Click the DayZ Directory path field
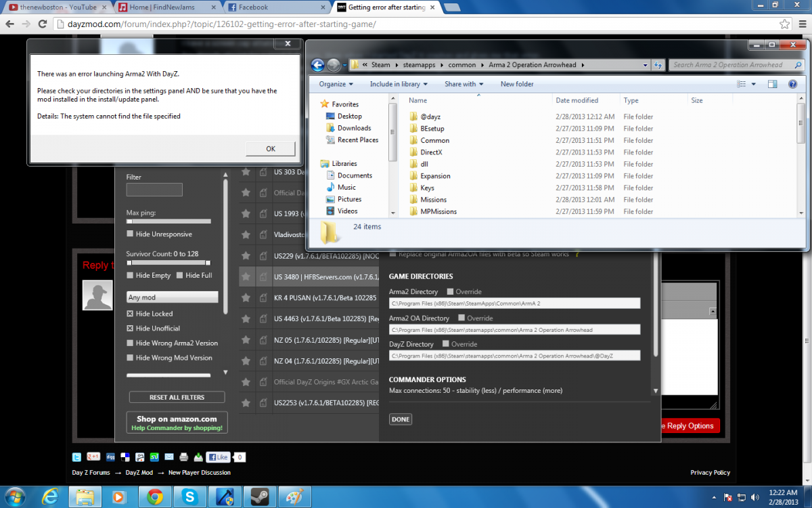This screenshot has height=508, width=812. pos(514,356)
